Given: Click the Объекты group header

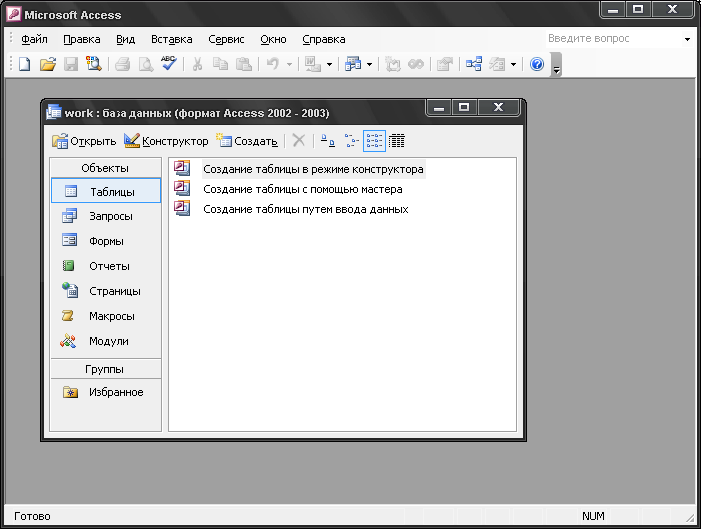Looking at the screenshot, I should [x=106, y=168].
